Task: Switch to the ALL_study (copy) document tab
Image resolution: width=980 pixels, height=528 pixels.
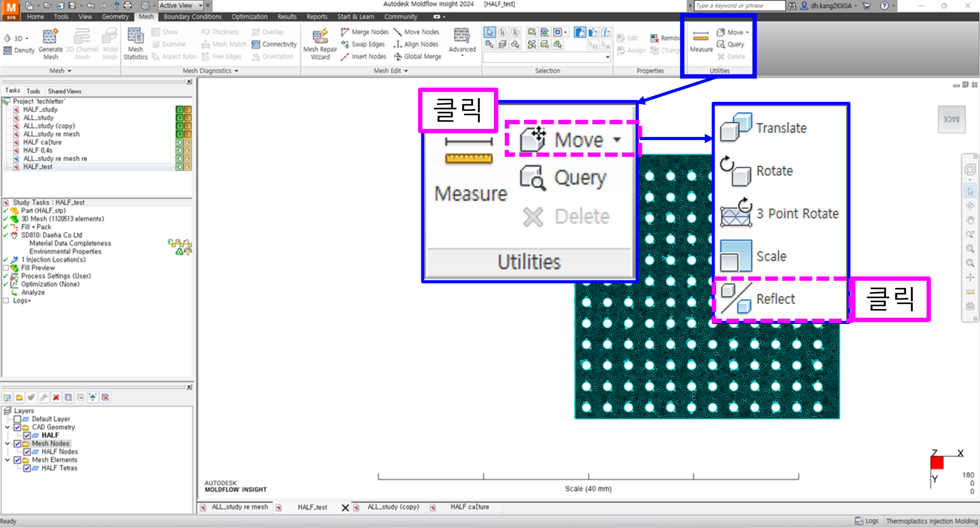Action: [393, 507]
